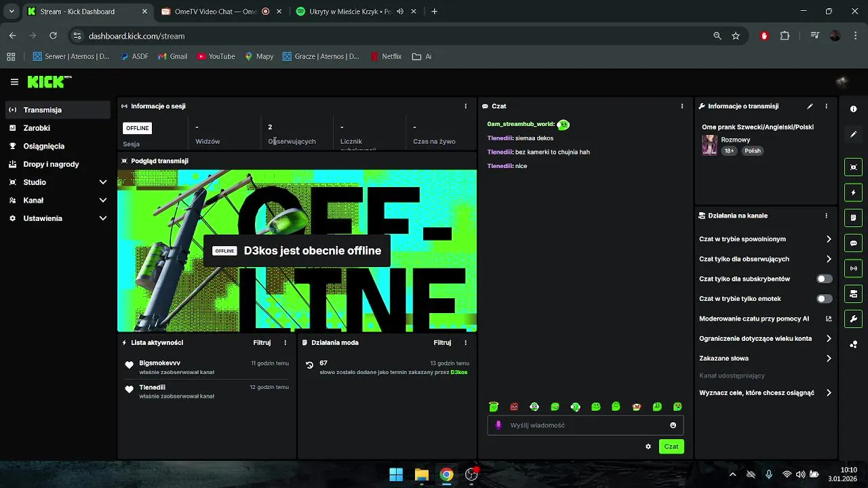This screenshot has width=868, height=488.
Task: Expand the Studio section in the sidebar
Action: 103,182
